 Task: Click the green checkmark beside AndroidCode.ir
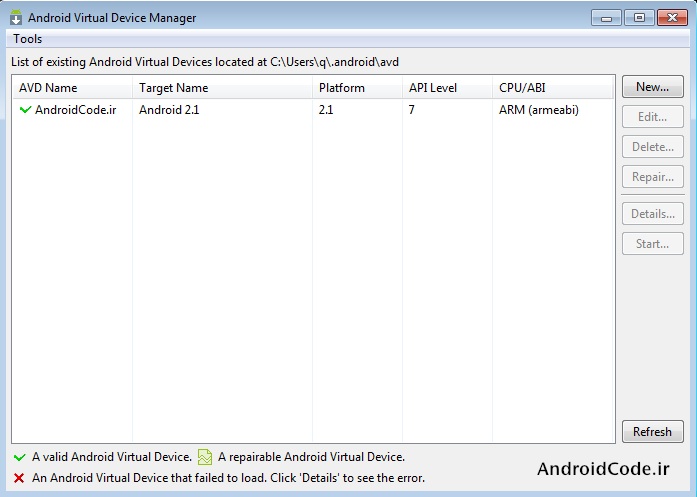[x=25, y=109]
